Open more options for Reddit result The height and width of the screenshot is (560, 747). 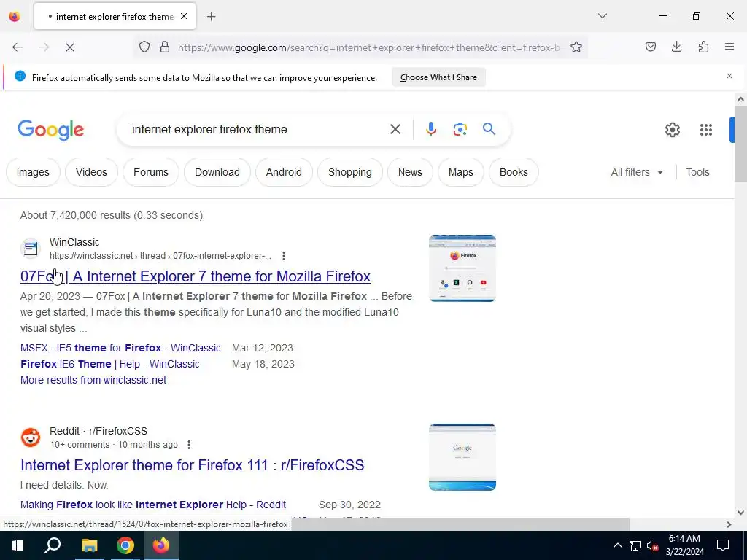click(x=189, y=444)
